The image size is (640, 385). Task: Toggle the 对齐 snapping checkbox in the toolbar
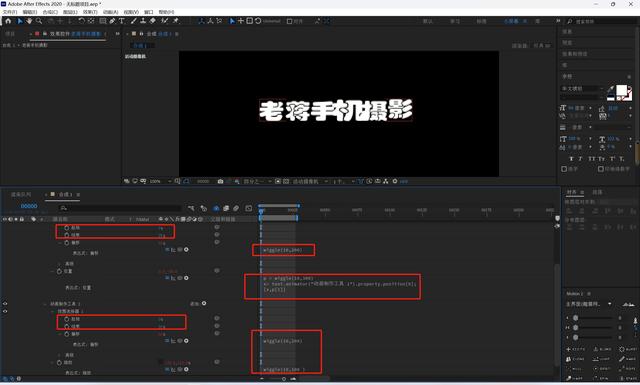(289, 21)
